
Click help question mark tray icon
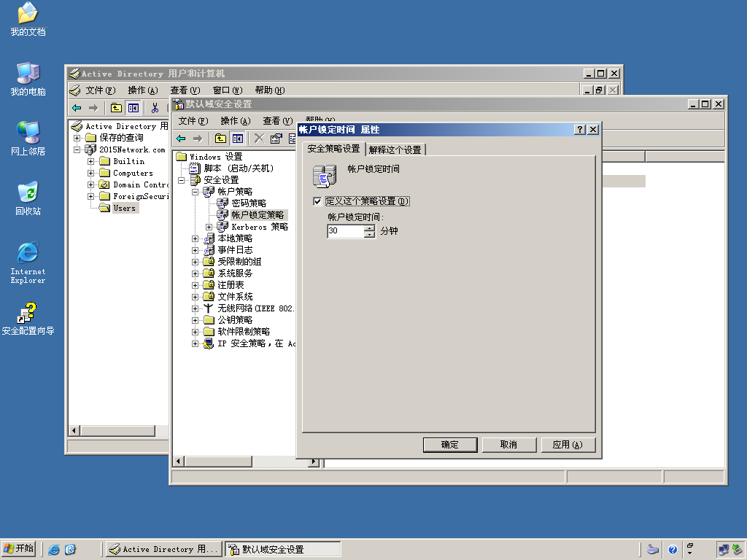pyautogui.click(x=673, y=550)
